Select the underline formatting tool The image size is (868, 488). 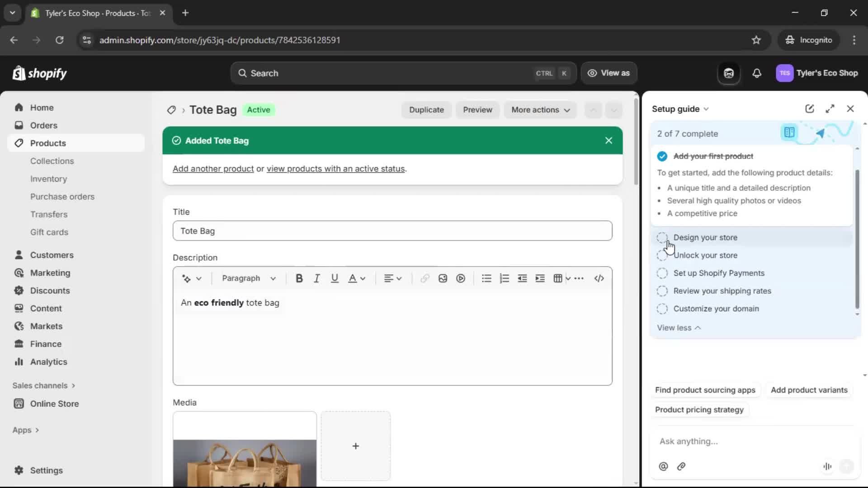tap(335, 278)
